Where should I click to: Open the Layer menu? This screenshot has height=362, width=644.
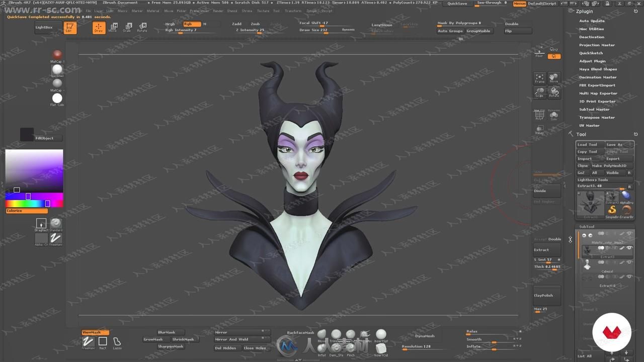point(98,11)
